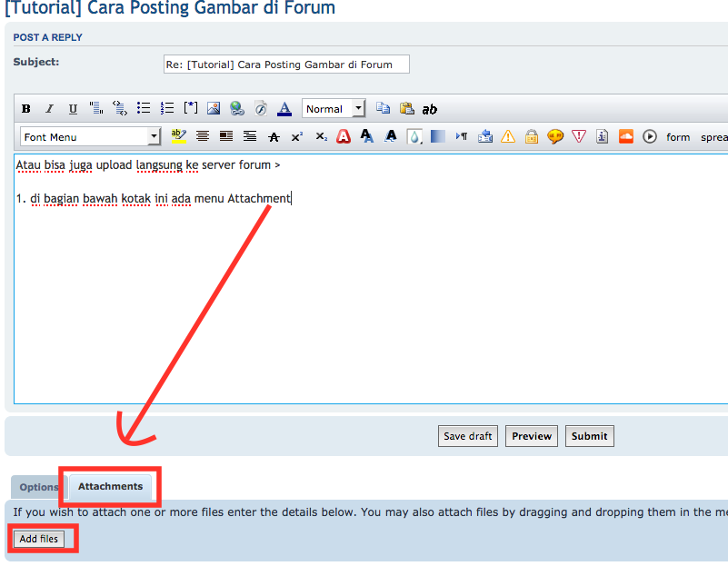
Task: Click inside the Subject text field
Action: pos(285,65)
